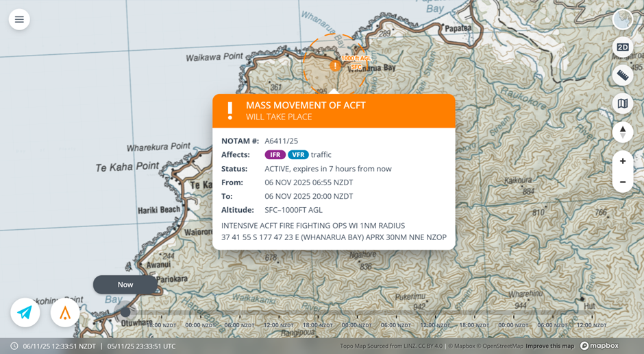Screen dimensions: 644x354
Task: Reset map orientation with compass
Action: (x=623, y=132)
